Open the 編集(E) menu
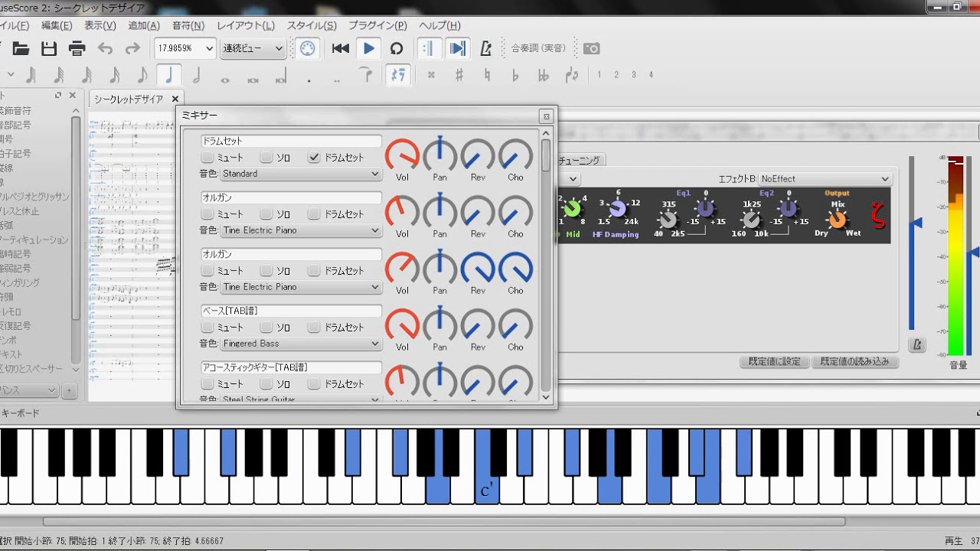The height and width of the screenshot is (551, 980). point(56,25)
